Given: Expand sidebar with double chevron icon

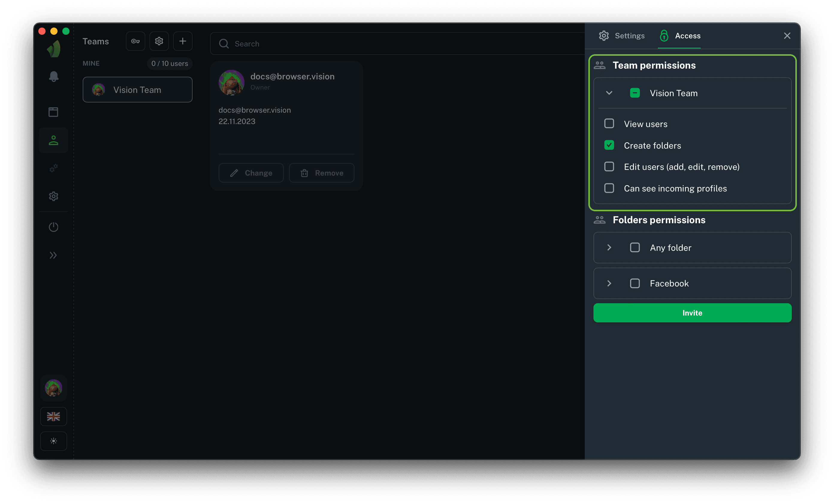Looking at the screenshot, I should point(54,255).
